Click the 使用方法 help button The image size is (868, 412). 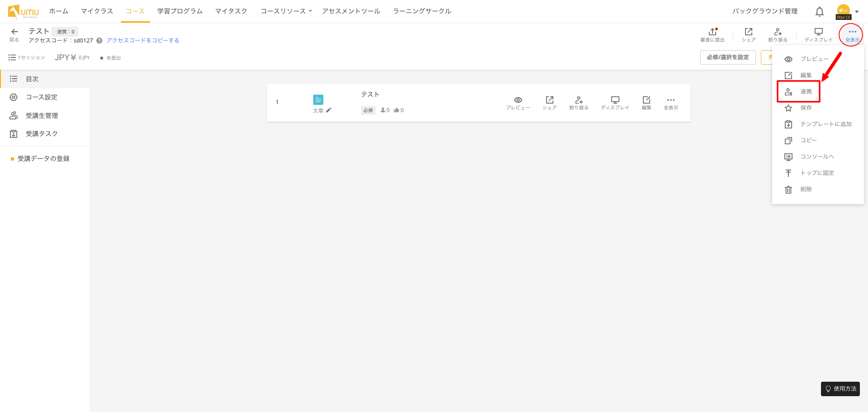[840, 389]
